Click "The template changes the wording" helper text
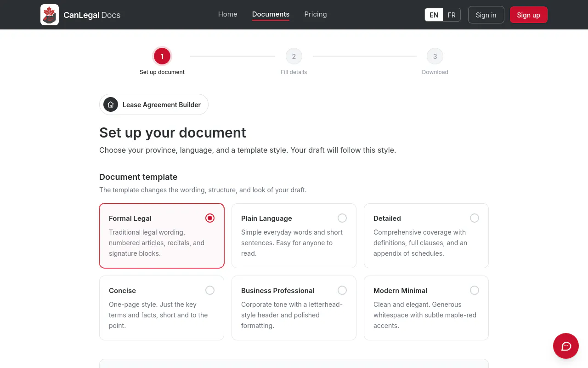This screenshot has width=588, height=368. (x=203, y=190)
